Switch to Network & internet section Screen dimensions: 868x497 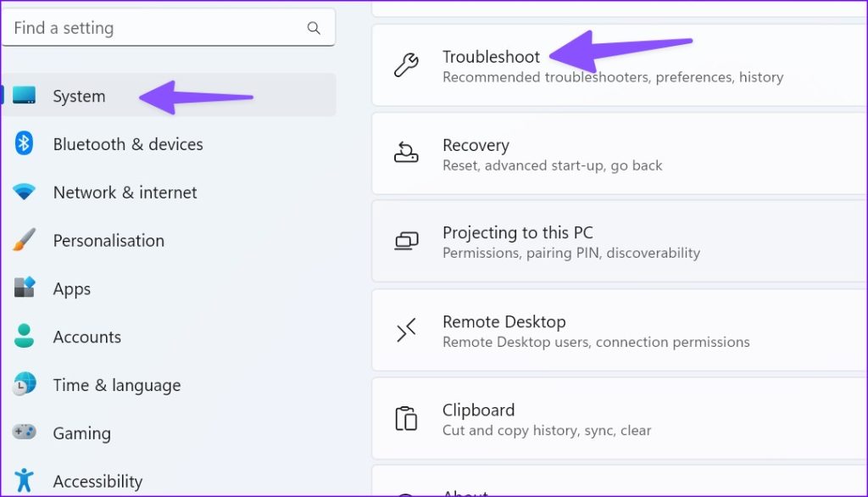[x=169, y=193]
